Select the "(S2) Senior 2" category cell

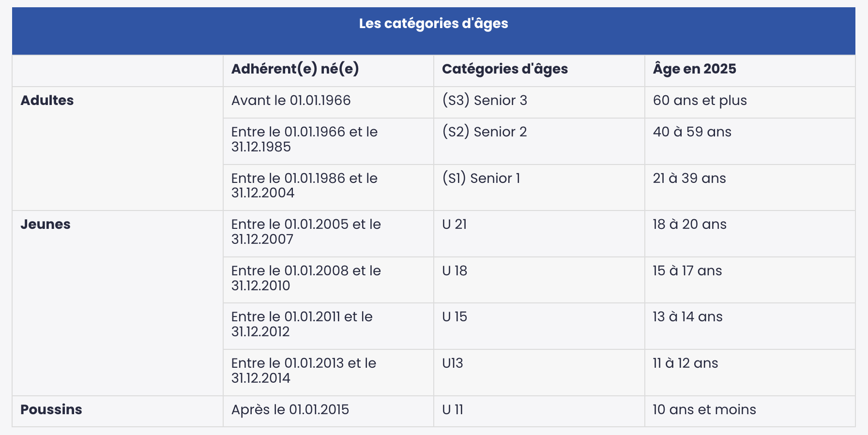(484, 132)
